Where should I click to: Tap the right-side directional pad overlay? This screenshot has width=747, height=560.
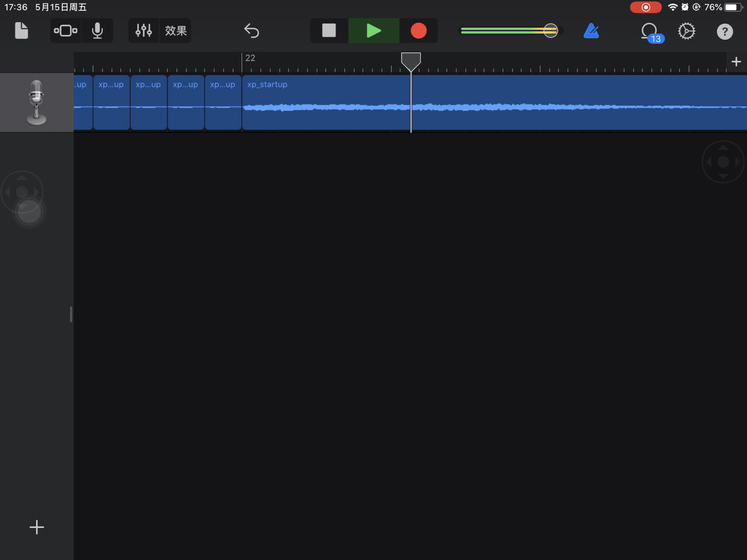(723, 162)
